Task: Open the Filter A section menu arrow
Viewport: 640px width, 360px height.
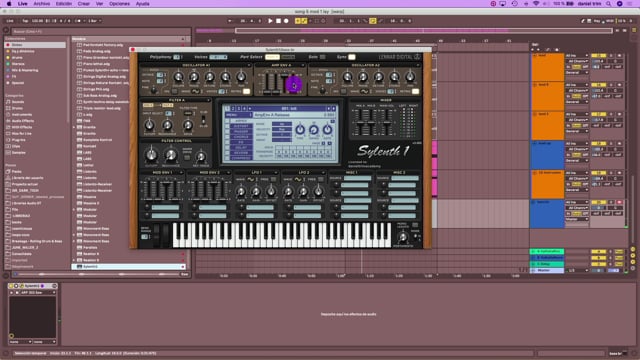Action: (209, 100)
